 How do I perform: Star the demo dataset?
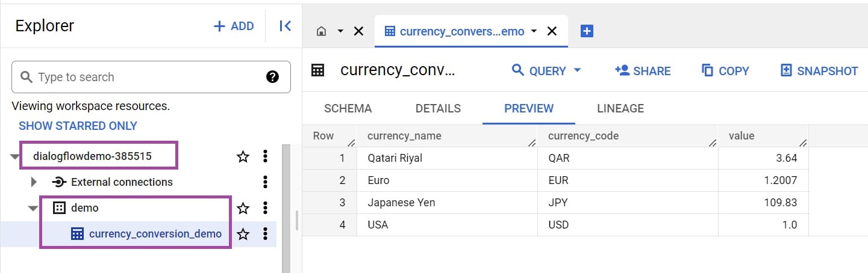click(243, 208)
